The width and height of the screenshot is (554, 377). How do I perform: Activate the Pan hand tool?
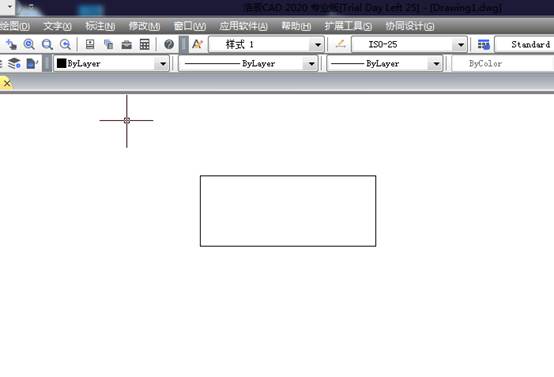pos(11,45)
